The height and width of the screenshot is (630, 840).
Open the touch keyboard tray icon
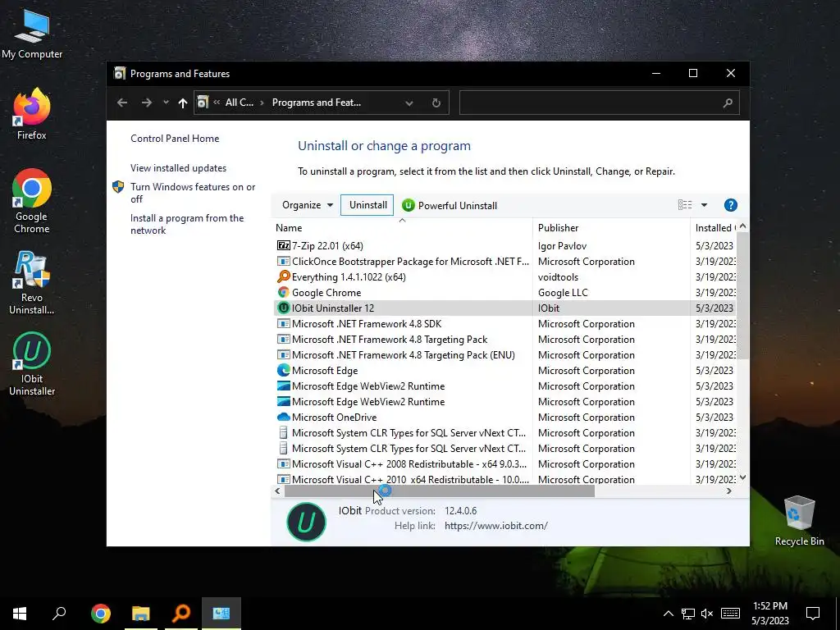730,614
